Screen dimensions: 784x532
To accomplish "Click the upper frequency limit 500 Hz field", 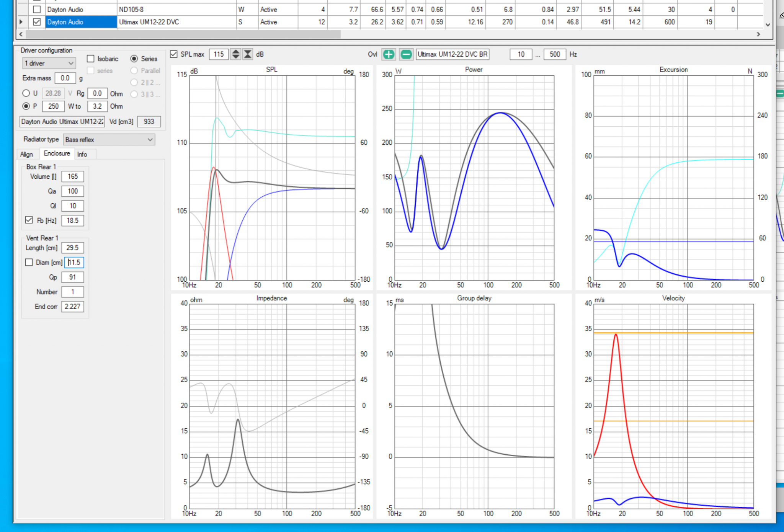I will [x=555, y=54].
